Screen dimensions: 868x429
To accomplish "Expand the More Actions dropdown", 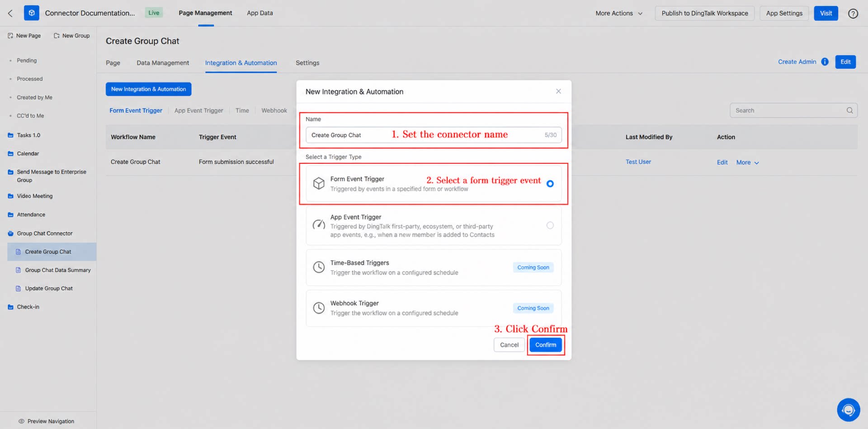I will click(x=618, y=14).
